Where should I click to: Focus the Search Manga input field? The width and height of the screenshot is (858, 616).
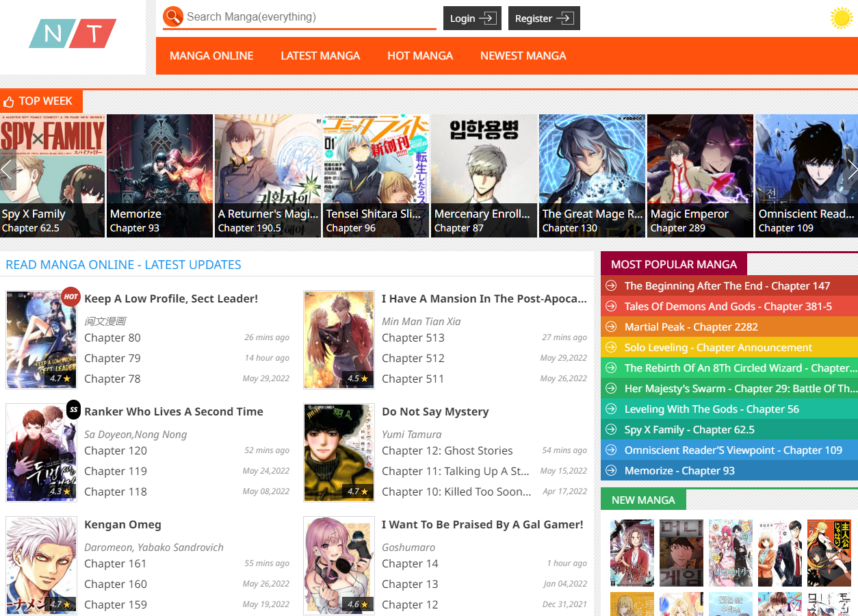pos(308,17)
